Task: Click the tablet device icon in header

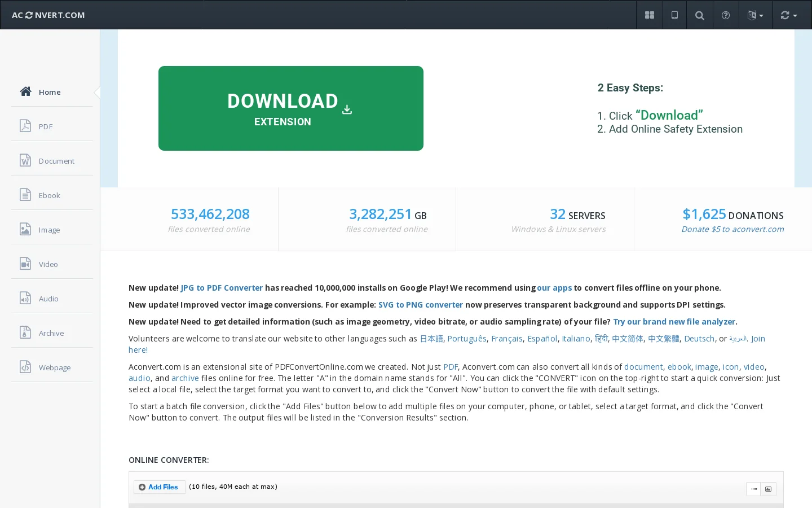Action: point(674,15)
